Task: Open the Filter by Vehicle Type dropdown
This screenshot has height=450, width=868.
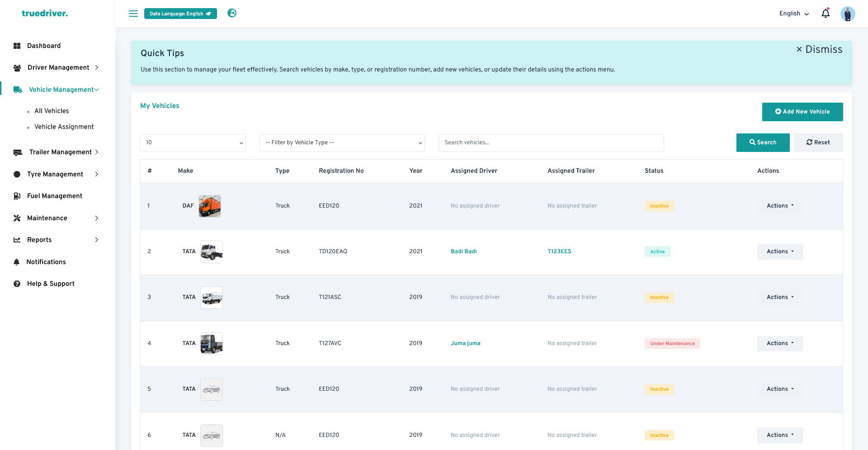Action: click(x=342, y=142)
